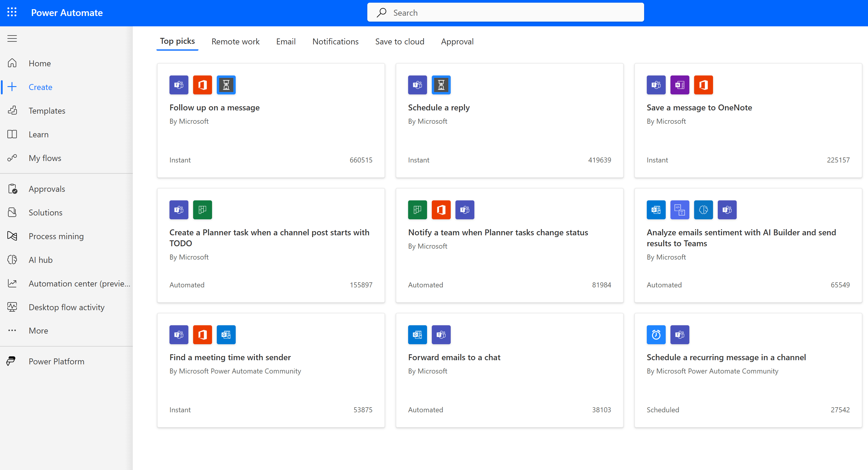
Task: Click the Office icon on Save a message to OneNote card
Action: [703, 85]
